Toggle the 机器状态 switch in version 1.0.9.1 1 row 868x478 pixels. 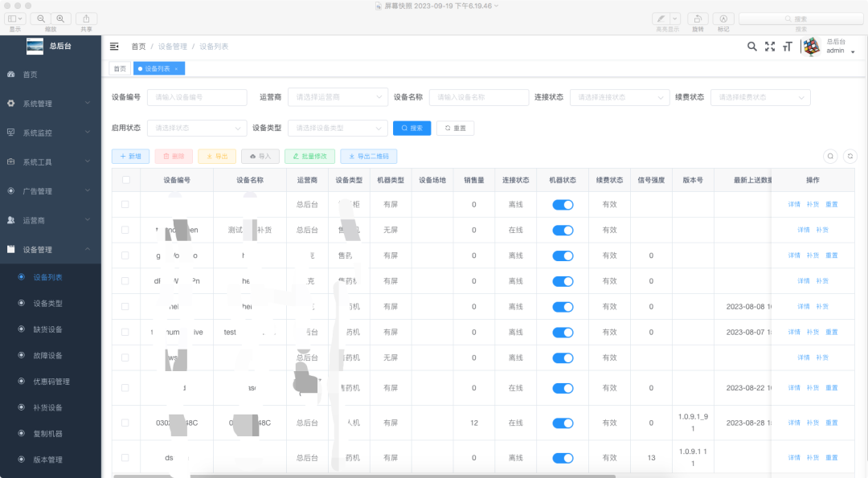pos(563,458)
